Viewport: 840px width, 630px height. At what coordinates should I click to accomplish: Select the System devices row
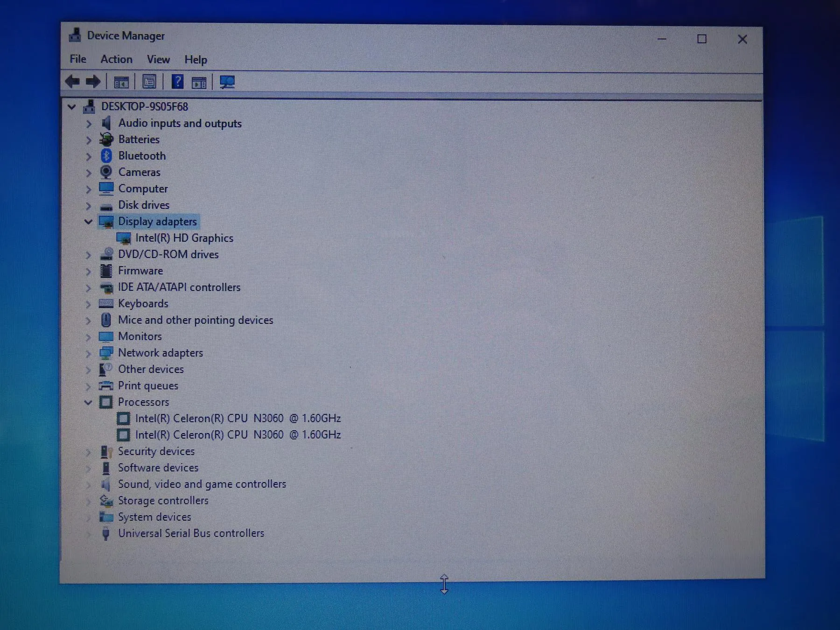[x=154, y=517]
